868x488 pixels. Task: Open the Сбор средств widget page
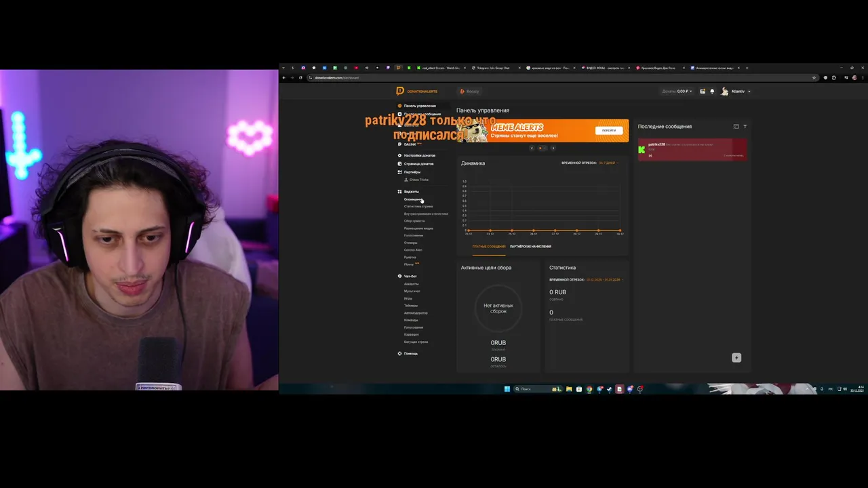coord(414,221)
